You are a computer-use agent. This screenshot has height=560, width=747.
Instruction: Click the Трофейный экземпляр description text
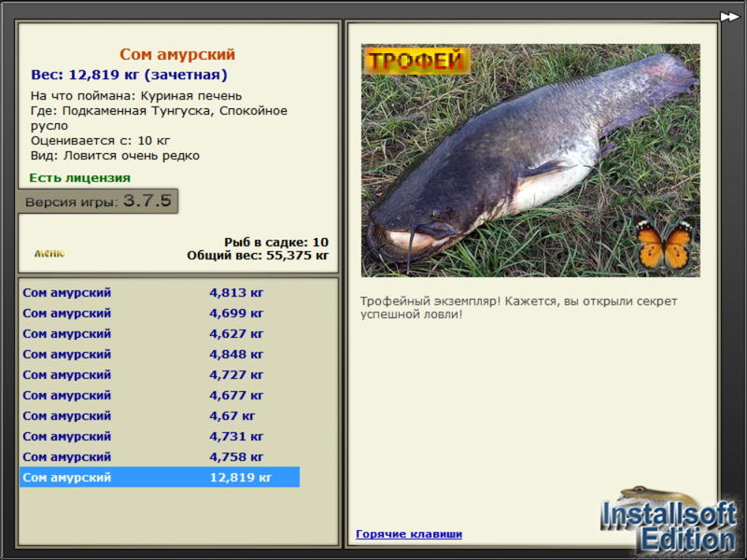pyautogui.click(x=518, y=308)
